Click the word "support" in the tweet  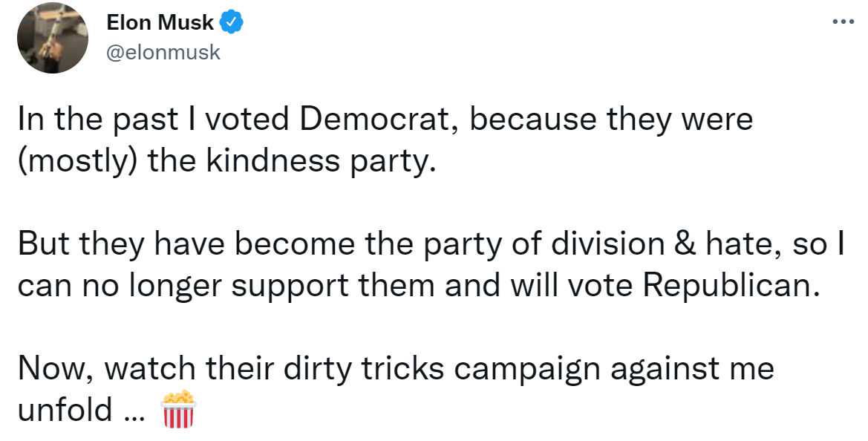tap(289, 287)
